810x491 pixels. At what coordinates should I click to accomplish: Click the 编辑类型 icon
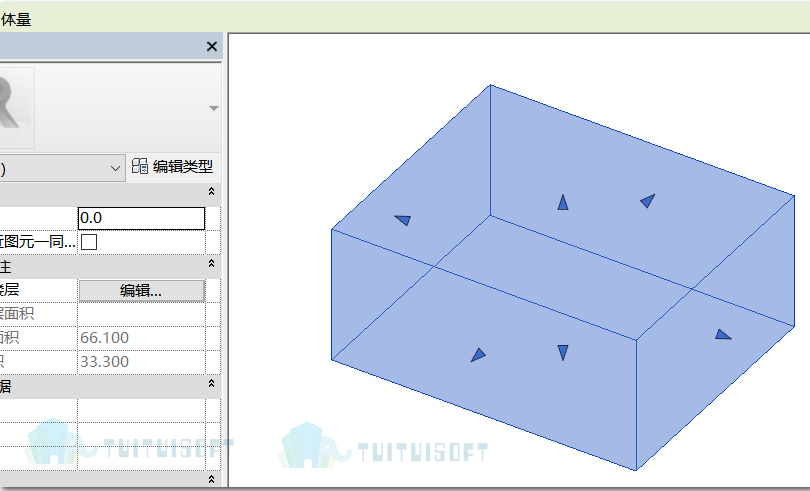tap(139, 166)
